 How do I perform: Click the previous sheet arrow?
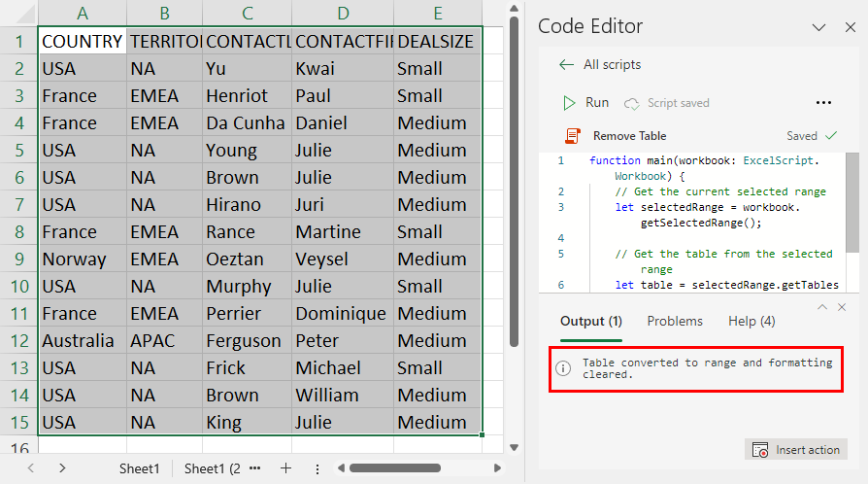pos(31,468)
